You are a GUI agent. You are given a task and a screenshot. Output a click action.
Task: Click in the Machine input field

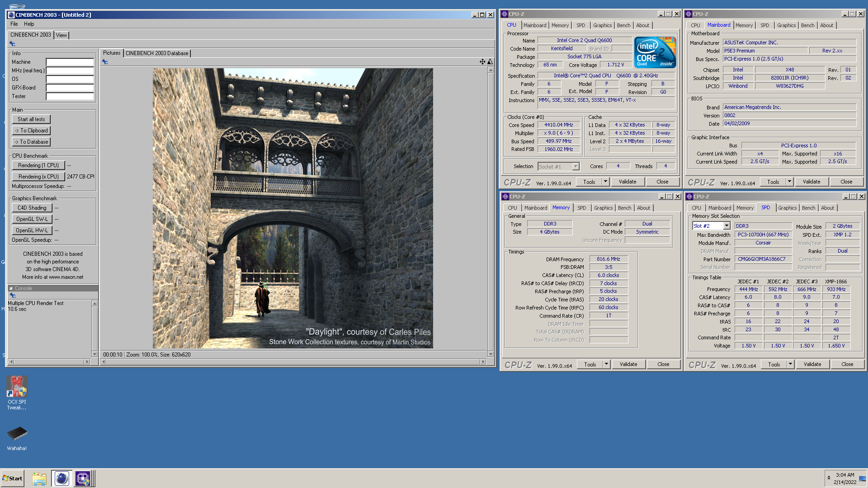70,62
